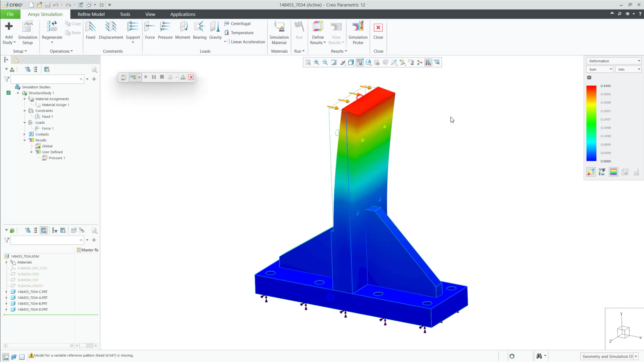Open the Simulation Probe tool

(358, 32)
